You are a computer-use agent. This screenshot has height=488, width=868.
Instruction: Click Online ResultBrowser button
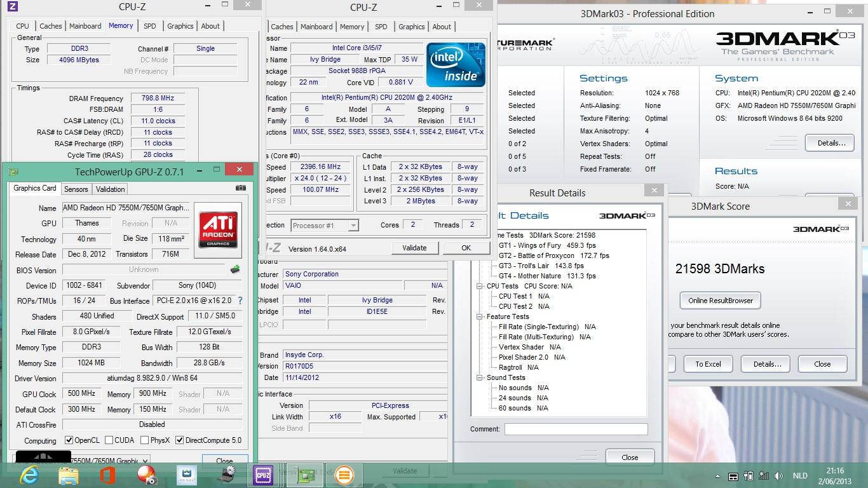[721, 301]
